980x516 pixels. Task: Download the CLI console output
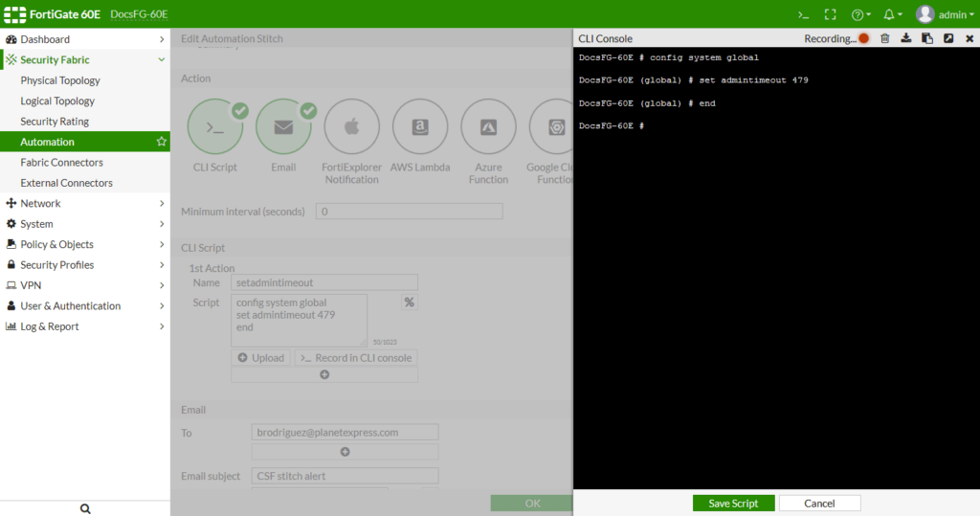(906, 38)
